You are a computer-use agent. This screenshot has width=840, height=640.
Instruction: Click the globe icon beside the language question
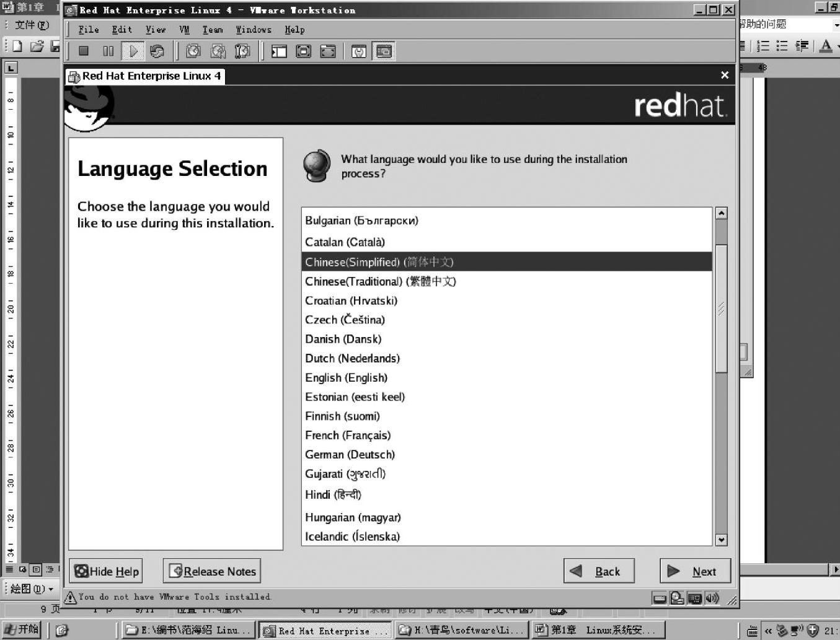317,165
